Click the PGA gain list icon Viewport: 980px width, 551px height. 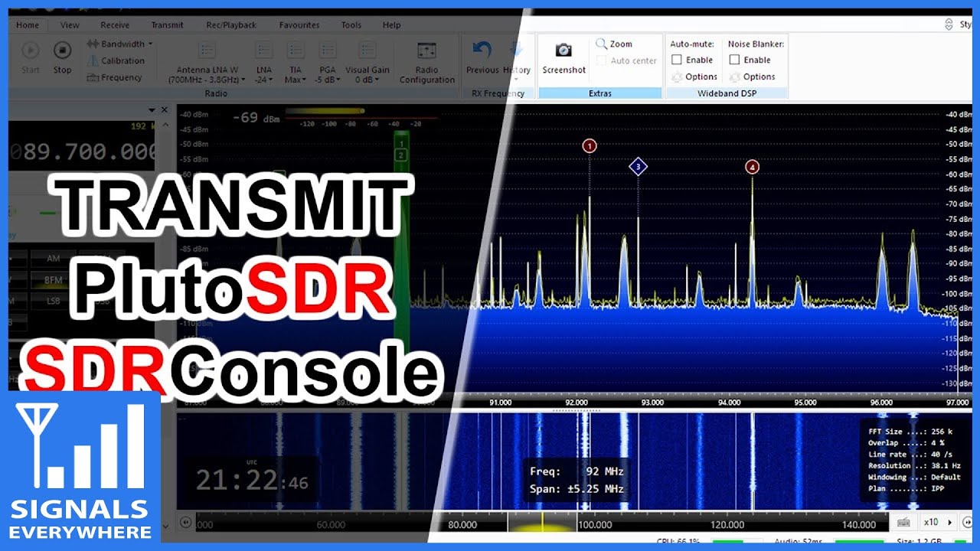coord(327,51)
